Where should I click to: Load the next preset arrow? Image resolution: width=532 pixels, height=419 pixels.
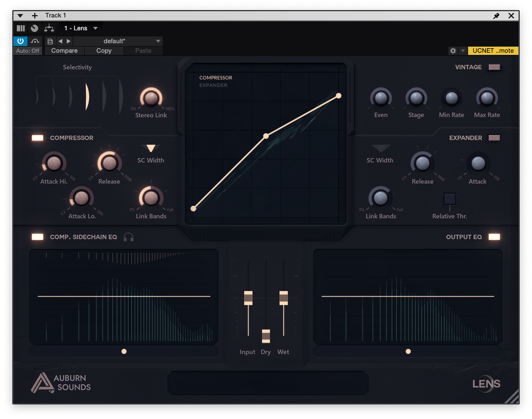(x=68, y=41)
